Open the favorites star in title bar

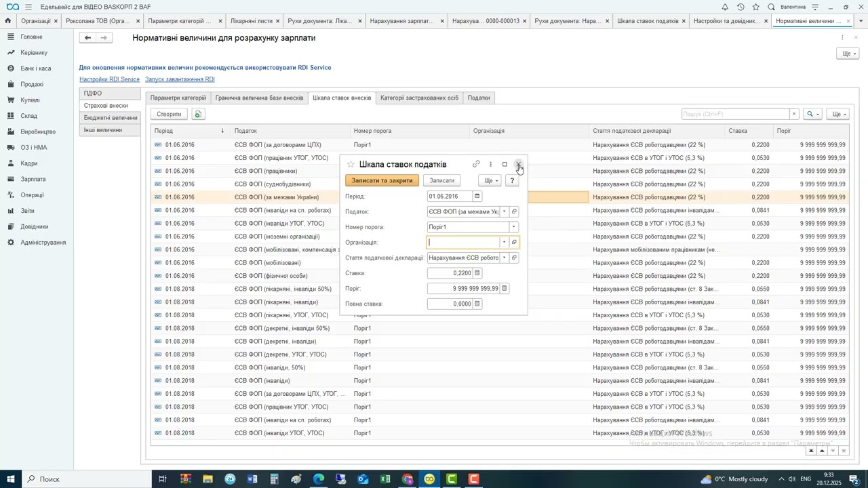(756, 7)
